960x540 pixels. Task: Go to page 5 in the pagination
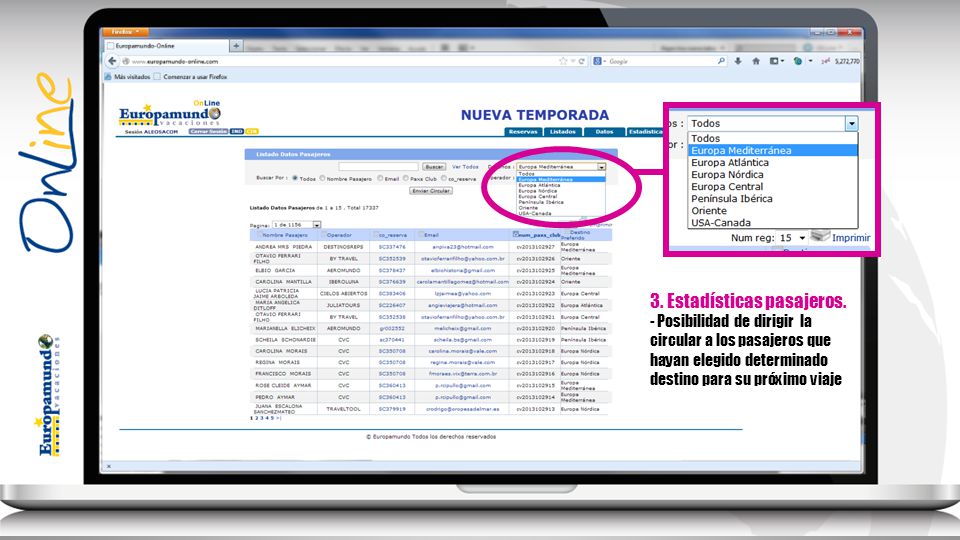[272, 418]
